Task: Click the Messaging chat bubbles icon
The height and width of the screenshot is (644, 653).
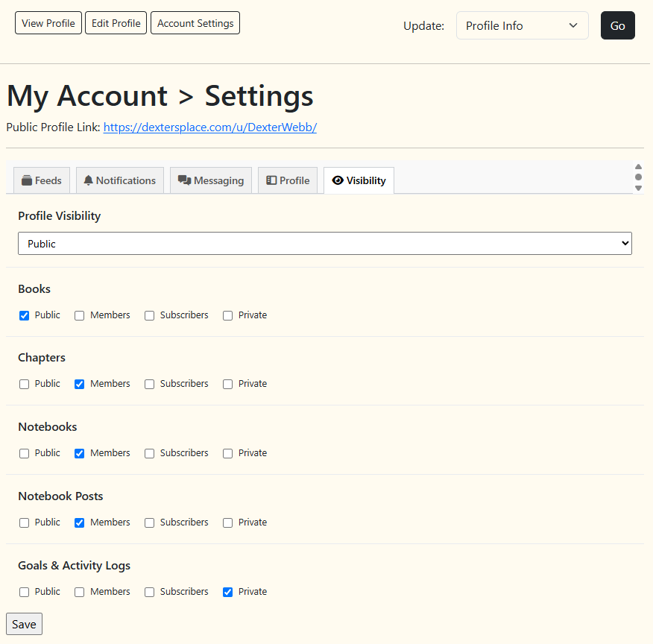Action: (184, 180)
